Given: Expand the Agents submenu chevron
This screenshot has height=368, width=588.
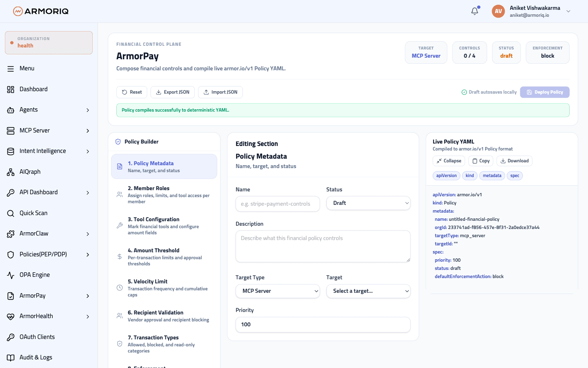Looking at the screenshot, I should (x=88, y=110).
